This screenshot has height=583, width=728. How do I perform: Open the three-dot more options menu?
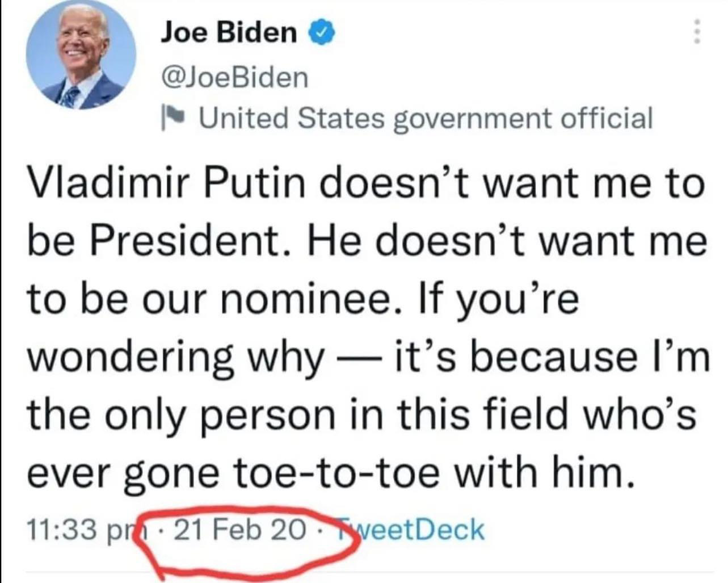(698, 31)
